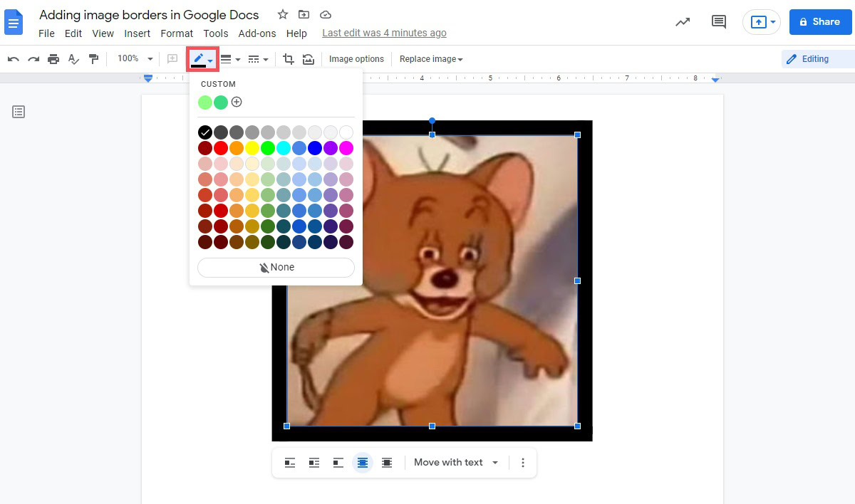The image size is (855, 504).
Task: Click the Crop image icon
Action: pos(289,59)
